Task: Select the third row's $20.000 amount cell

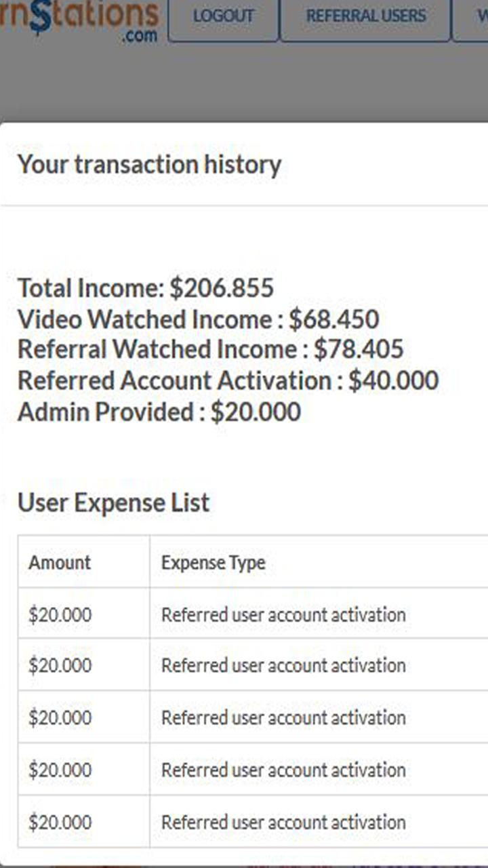Action: [84, 717]
